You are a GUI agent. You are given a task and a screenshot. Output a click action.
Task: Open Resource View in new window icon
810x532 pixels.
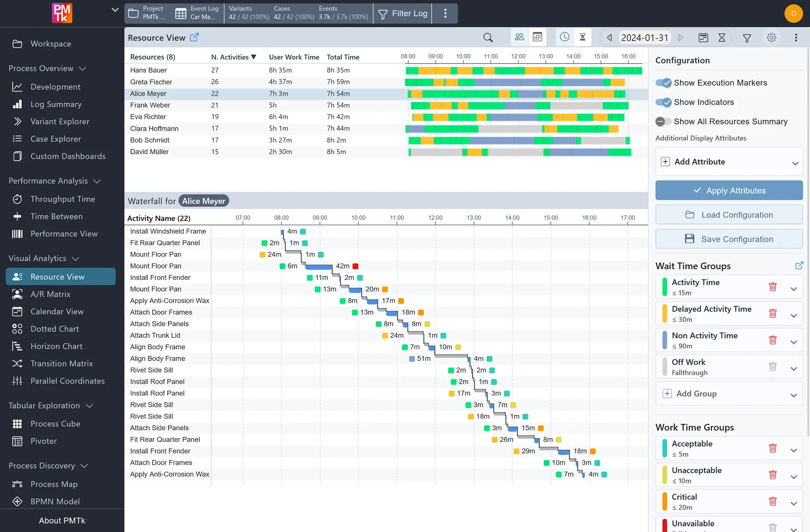click(x=194, y=37)
